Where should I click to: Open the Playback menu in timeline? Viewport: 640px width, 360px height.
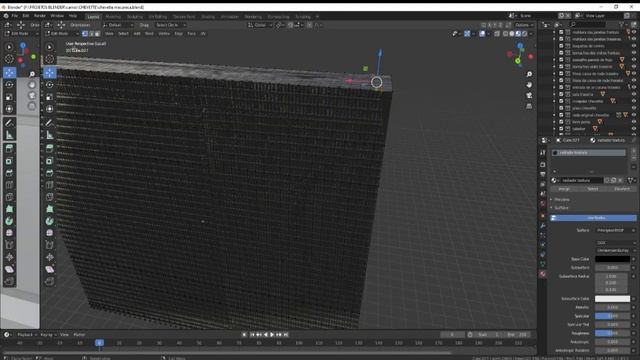tap(26, 335)
